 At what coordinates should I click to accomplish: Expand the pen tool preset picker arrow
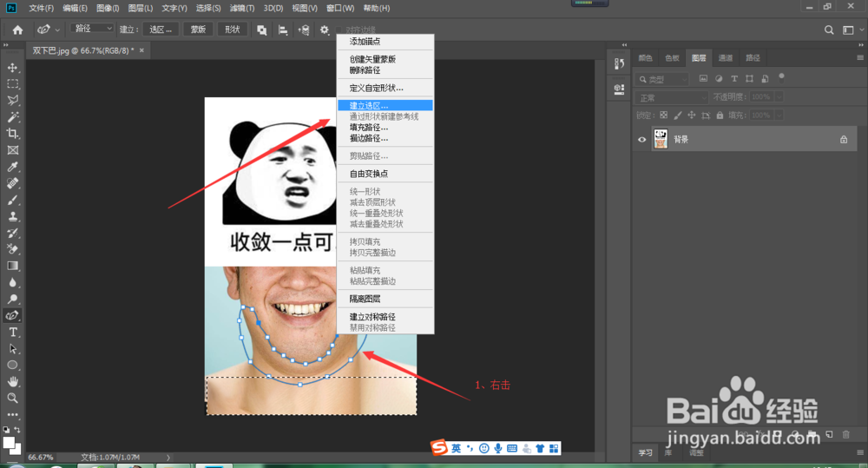[57, 30]
